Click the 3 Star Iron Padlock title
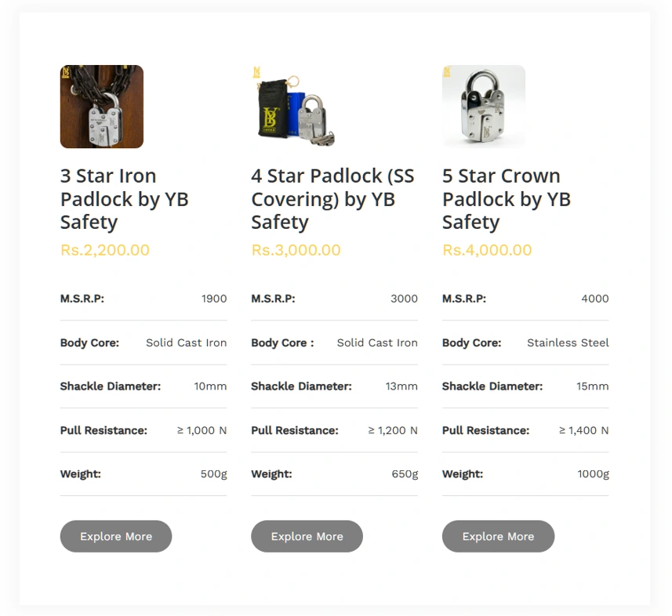Viewport: 672px width, 616px height. click(125, 199)
